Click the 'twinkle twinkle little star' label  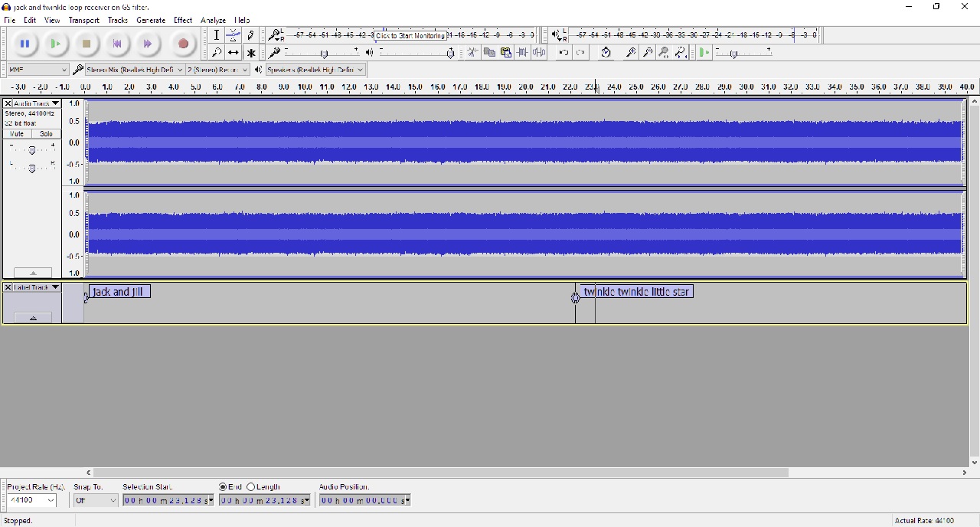click(x=636, y=292)
